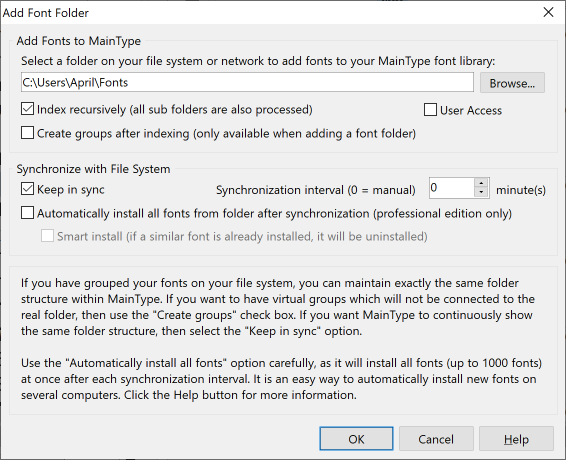
Task: Increase synchronization interval with up arrow
Action: (481, 183)
